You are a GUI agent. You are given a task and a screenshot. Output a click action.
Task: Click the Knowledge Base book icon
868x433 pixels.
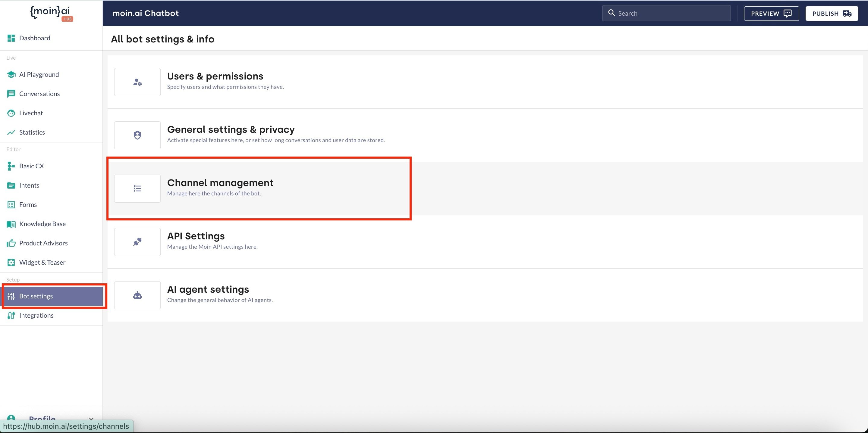coord(11,224)
